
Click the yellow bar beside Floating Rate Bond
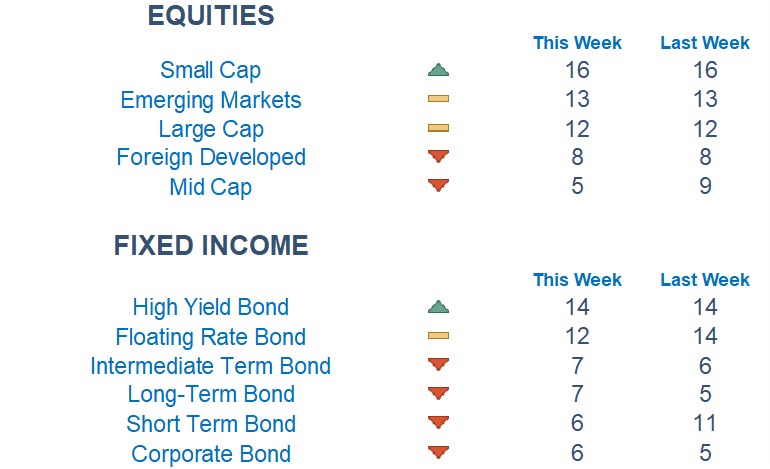click(438, 336)
